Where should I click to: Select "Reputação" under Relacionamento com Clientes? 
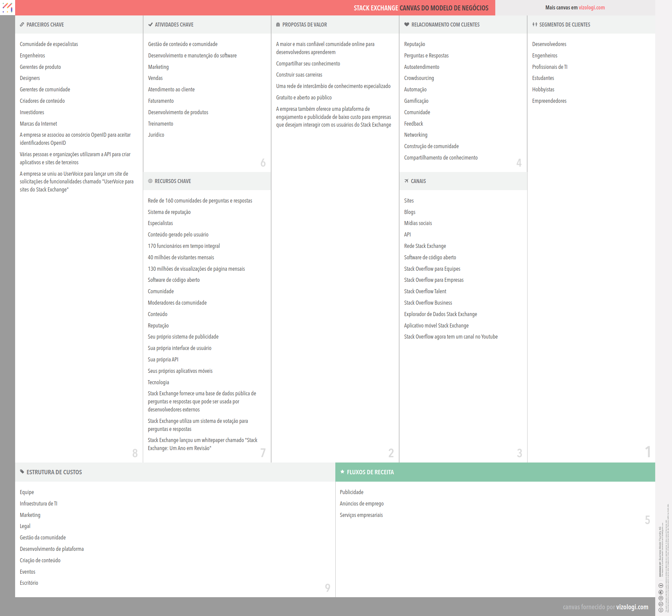pos(415,44)
